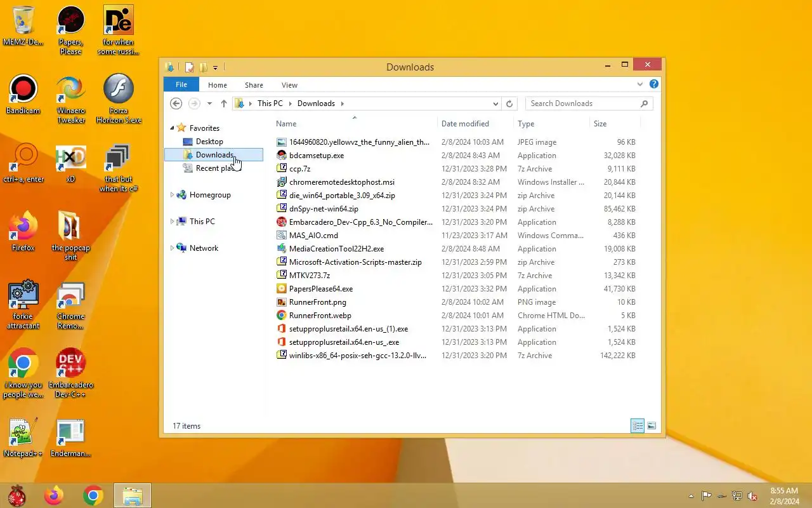Screen dimensions: 812x508
Task: Expand the arrow after 'This PC' breadcrumb
Action: click(x=290, y=104)
